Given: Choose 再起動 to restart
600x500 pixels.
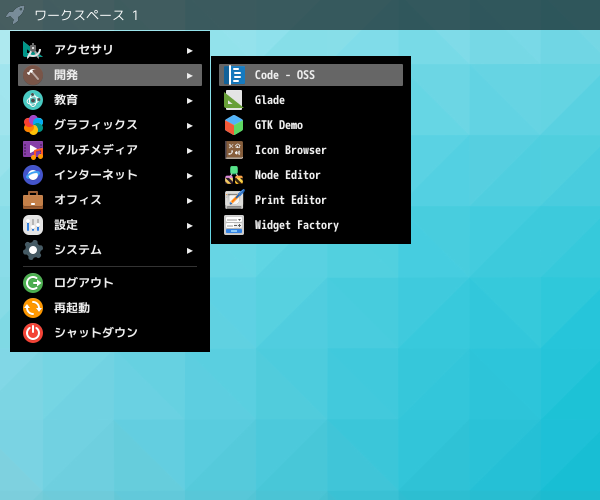Looking at the screenshot, I should pos(110,308).
